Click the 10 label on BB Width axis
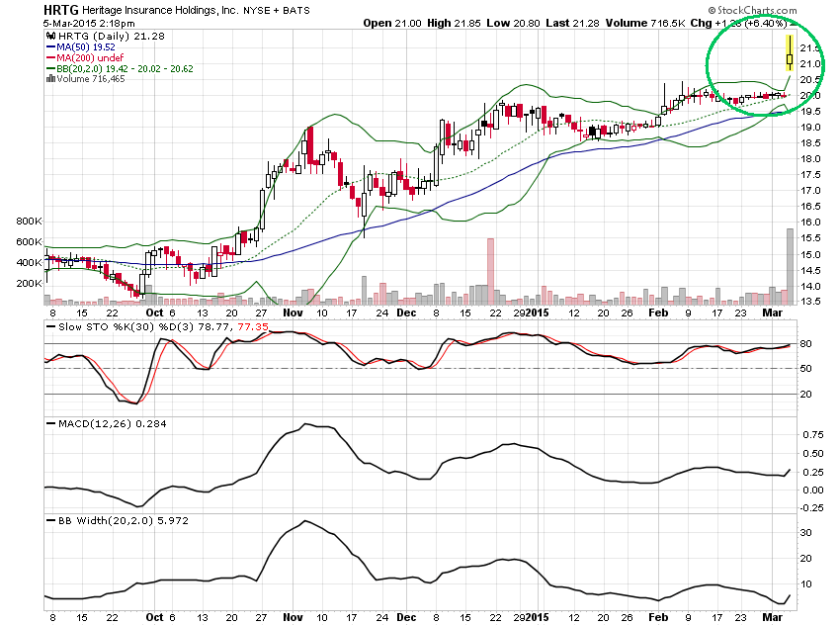Viewport: 840px width, 626px height. pyautogui.click(x=805, y=584)
